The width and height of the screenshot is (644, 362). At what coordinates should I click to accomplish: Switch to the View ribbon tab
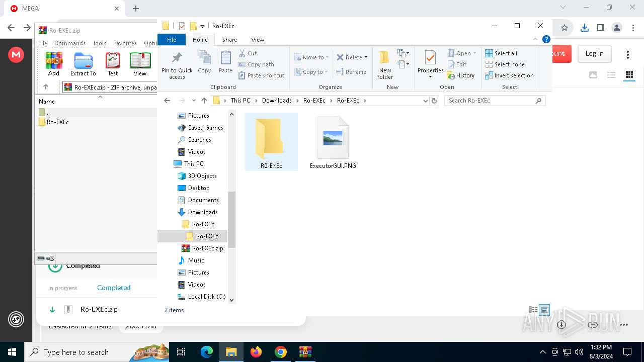click(x=258, y=40)
